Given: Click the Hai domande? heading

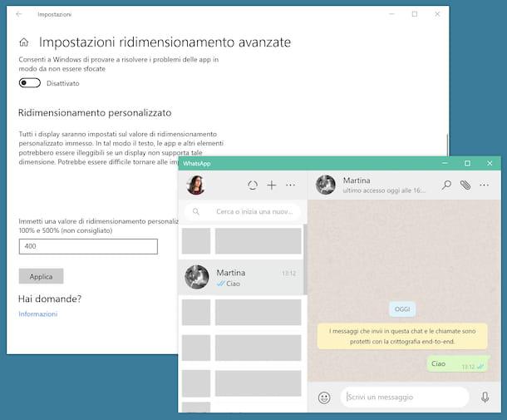Looking at the screenshot, I should (x=50, y=299).
